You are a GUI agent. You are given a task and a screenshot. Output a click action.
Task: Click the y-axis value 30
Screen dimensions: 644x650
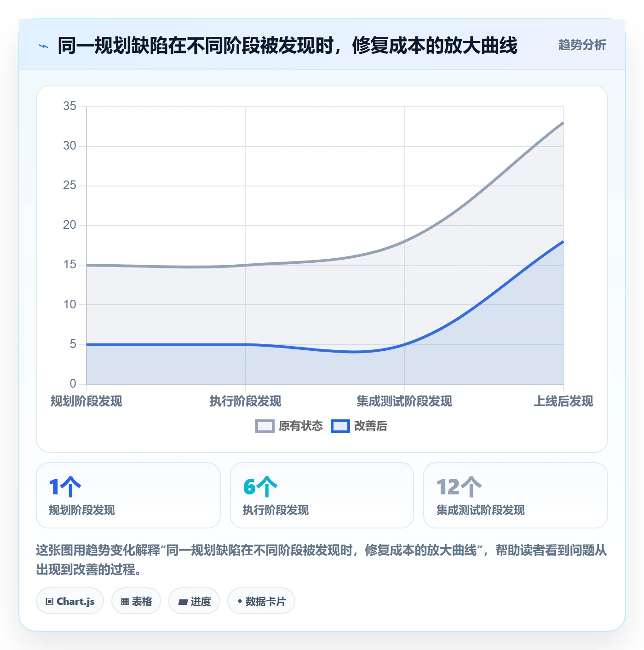click(69, 146)
